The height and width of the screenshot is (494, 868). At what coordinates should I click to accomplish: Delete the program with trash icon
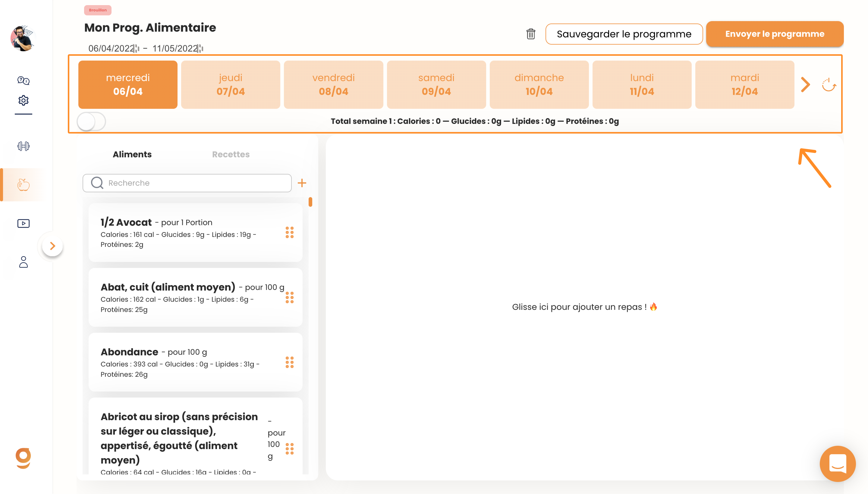pos(531,34)
